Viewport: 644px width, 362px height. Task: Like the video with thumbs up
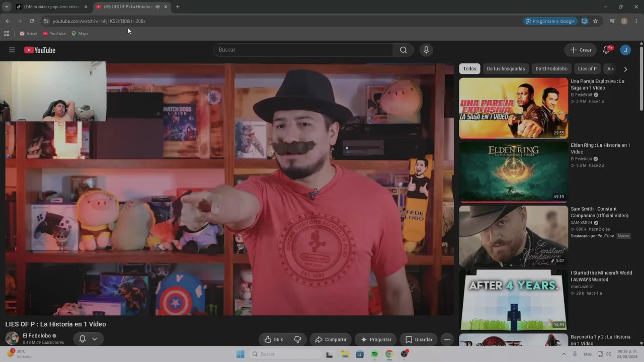(274, 339)
